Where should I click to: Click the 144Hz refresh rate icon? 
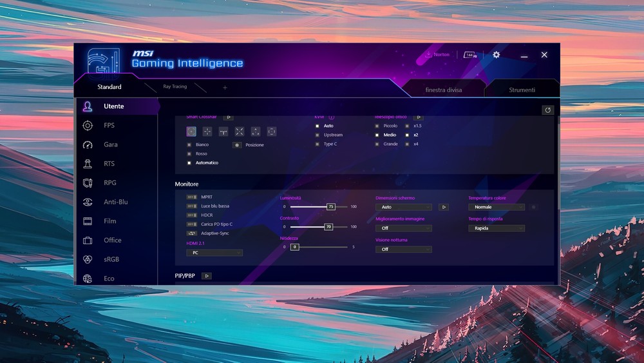point(470,55)
